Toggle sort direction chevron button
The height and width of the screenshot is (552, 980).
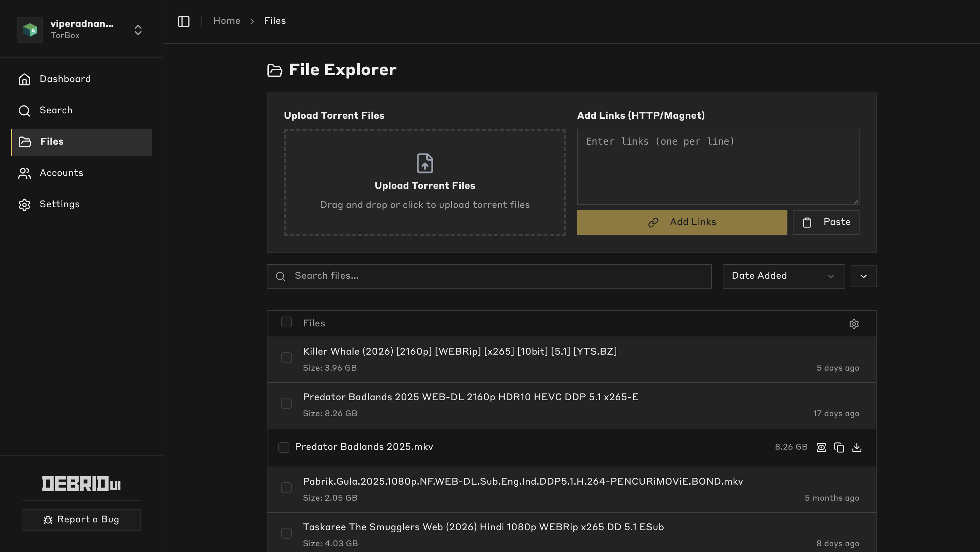(863, 276)
